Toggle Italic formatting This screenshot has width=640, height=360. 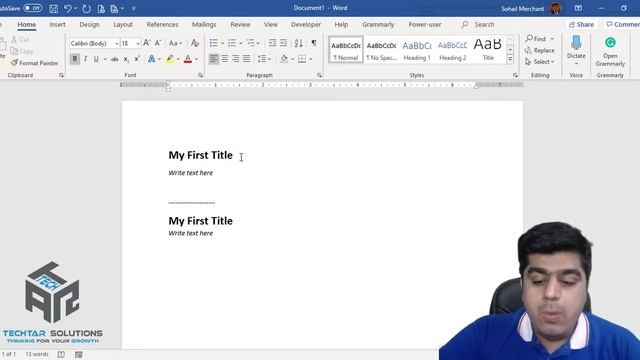85,59
